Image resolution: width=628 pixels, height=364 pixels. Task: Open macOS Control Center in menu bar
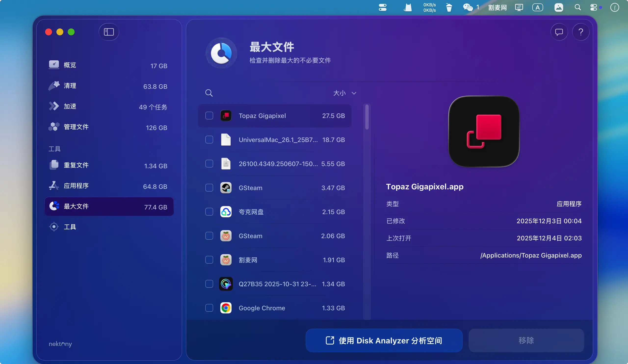click(594, 7)
